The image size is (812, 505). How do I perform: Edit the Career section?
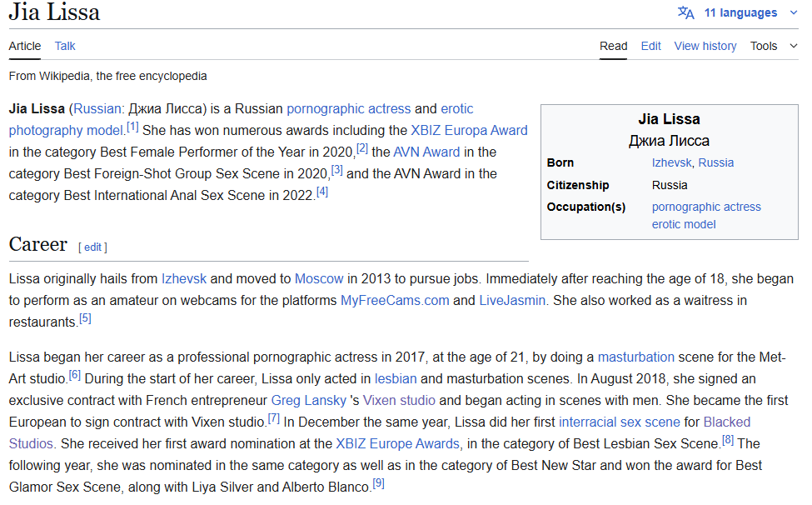point(92,247)
